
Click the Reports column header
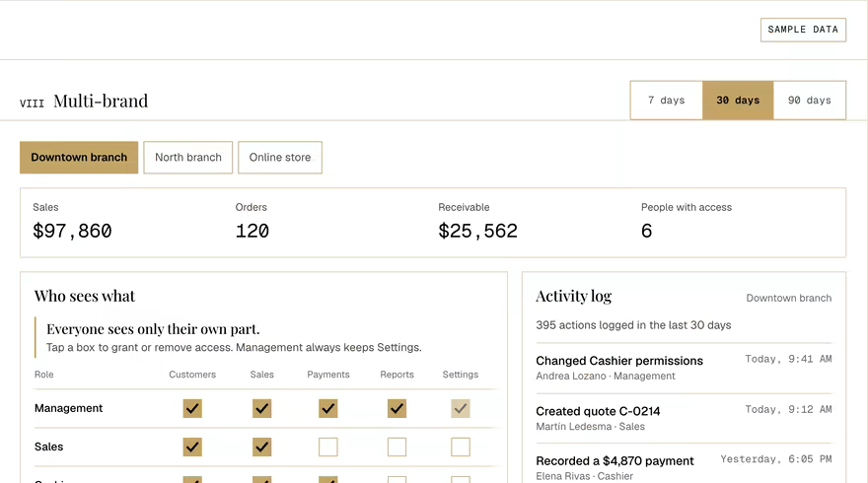(397, 375)
